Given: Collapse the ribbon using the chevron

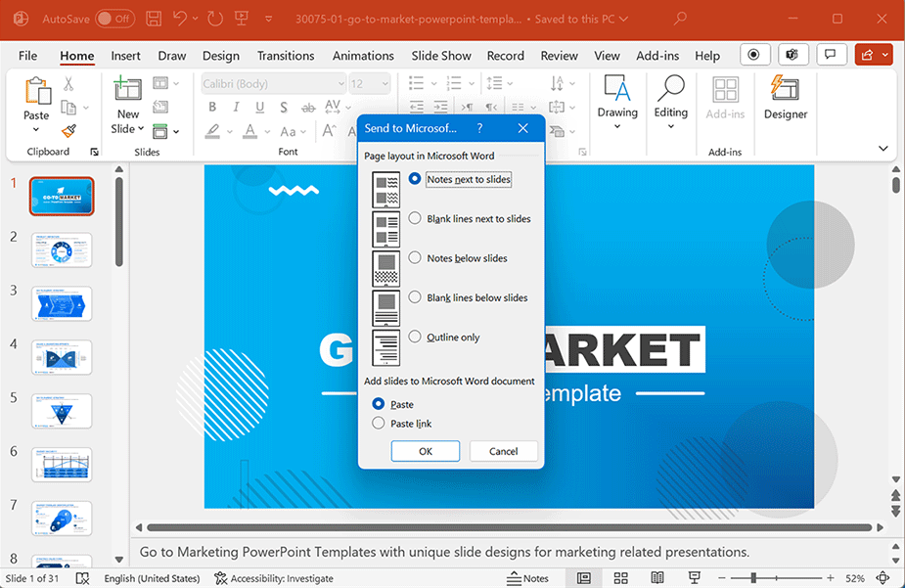Looking at the screenshot, I should 882,149.
